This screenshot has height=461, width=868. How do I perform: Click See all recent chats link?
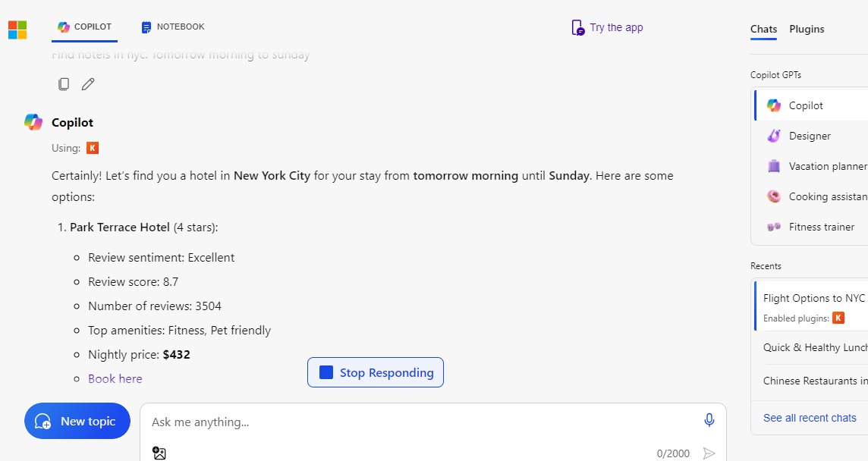click(810, 418)
